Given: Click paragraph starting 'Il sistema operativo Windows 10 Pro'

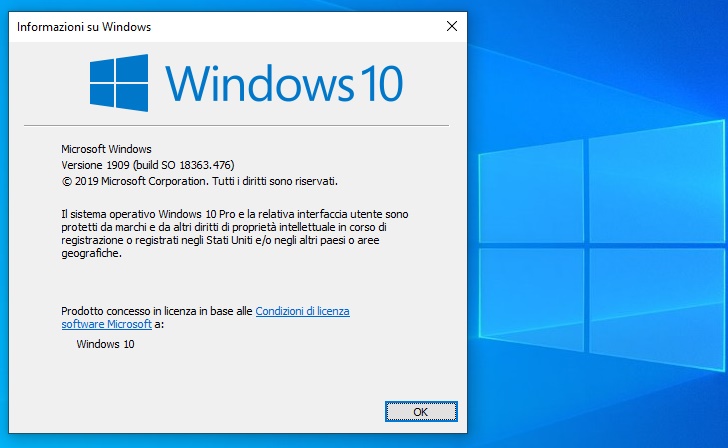Looking at the screenshot, I should (234, 234).
